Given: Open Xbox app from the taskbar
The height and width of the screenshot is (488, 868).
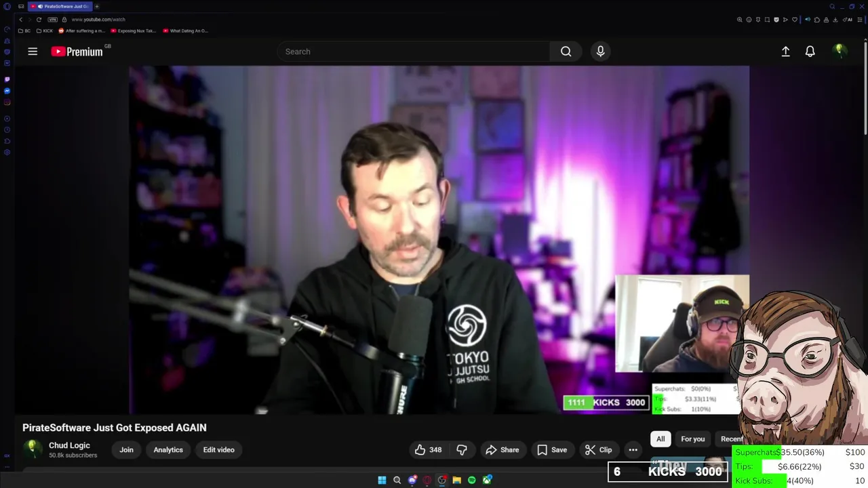Looking at the screenshot, I should [487, 481].
